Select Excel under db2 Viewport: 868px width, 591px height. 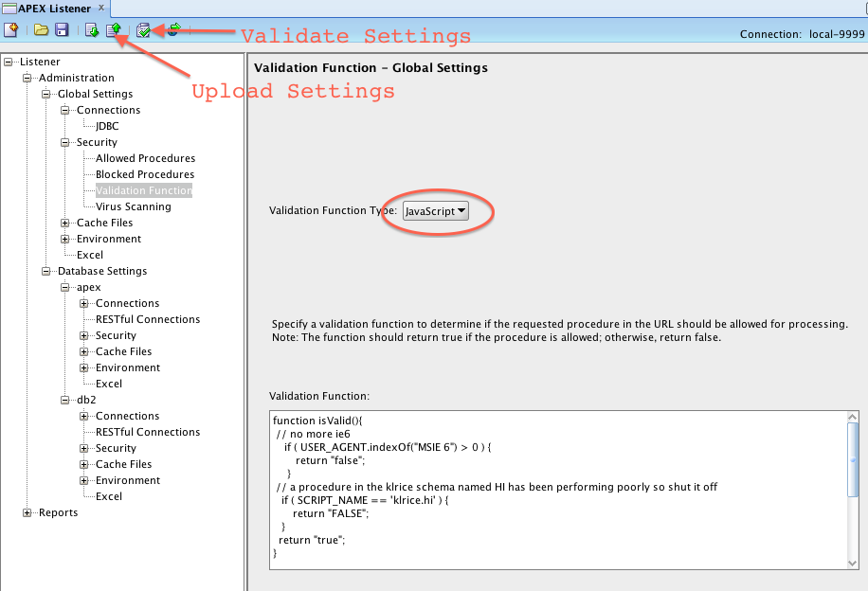point(108,496)
